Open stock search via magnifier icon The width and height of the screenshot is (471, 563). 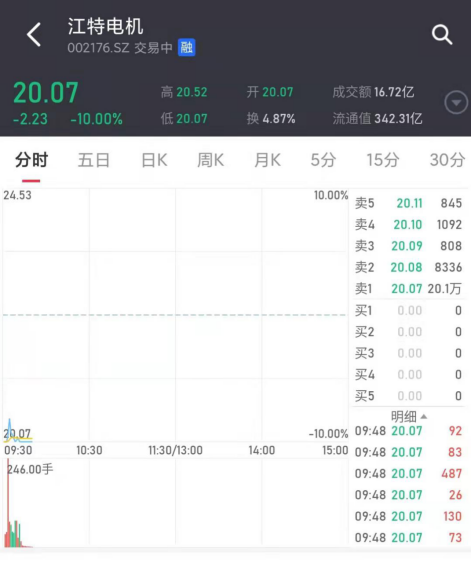(442, 35)
